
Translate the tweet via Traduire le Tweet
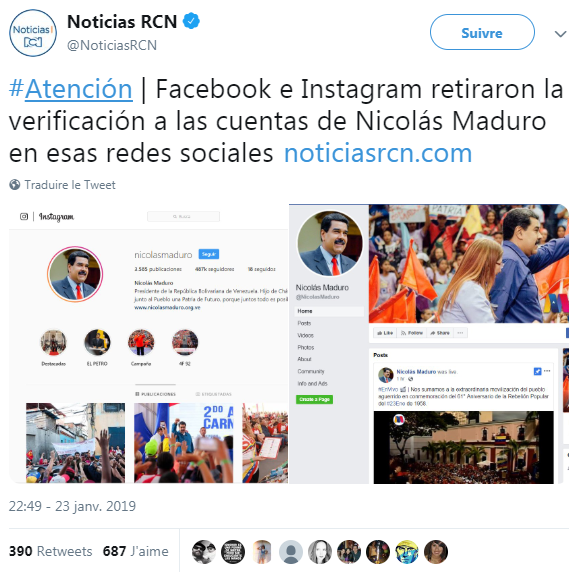click(x=70, y=185)
